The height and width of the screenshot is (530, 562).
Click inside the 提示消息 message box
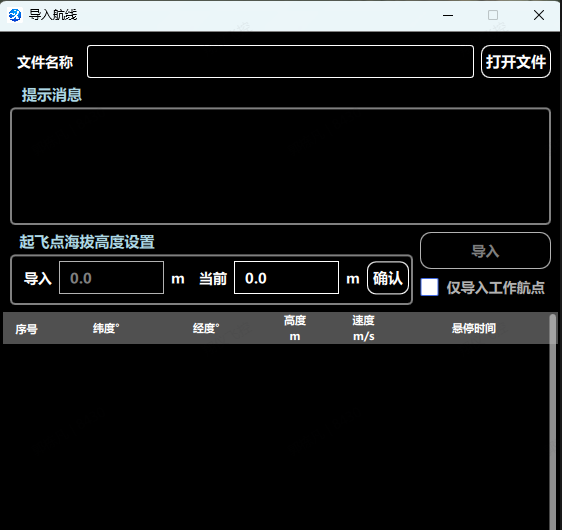[x=280, y=166]
